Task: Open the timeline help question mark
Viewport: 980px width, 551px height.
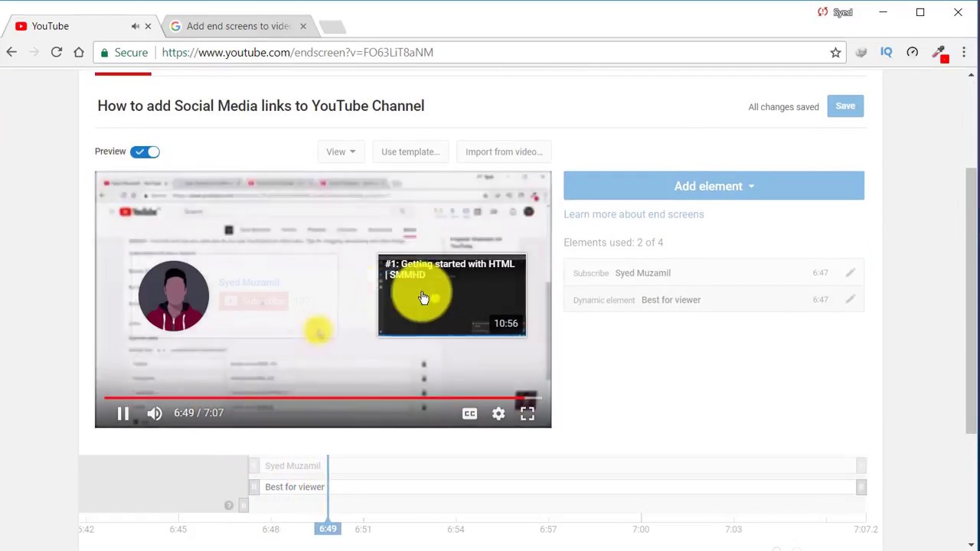Action: click(x=228, y=505)
